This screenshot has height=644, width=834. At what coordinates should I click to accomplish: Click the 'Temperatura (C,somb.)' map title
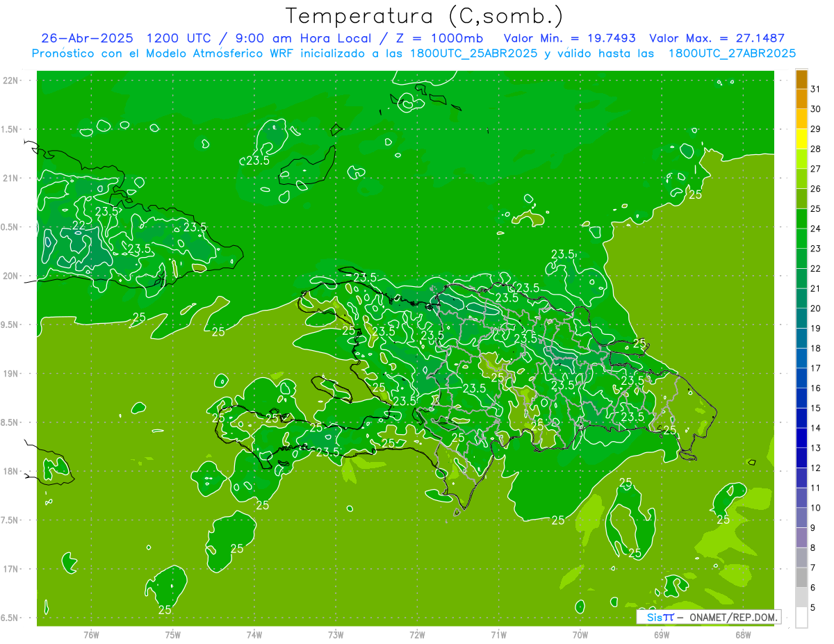coord(425,16)
